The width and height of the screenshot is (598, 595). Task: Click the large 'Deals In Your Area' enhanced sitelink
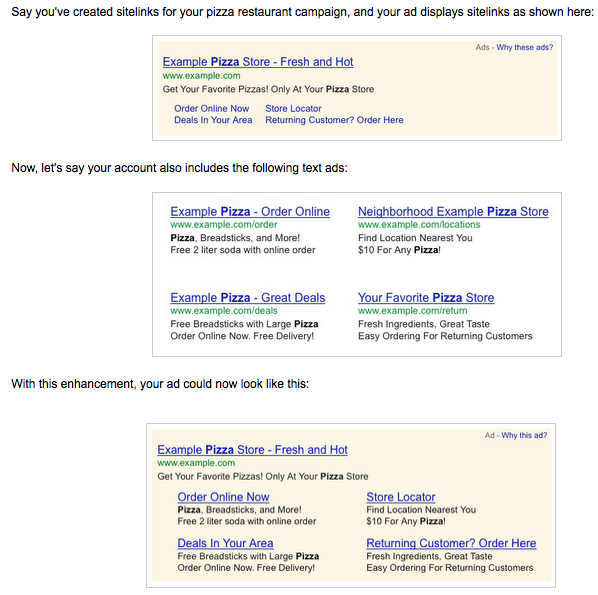pyautogui.click(x=225, y=543)
